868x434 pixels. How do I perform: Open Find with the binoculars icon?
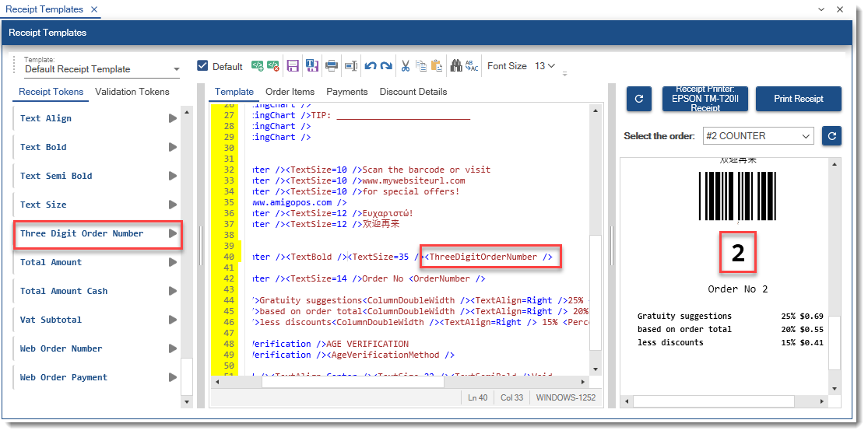click(457, 66)
